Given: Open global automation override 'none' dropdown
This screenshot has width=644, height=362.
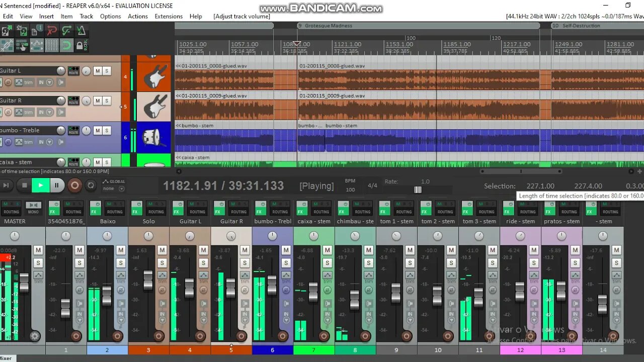Looking at the screenshot, I should click(x=114, y=189).
